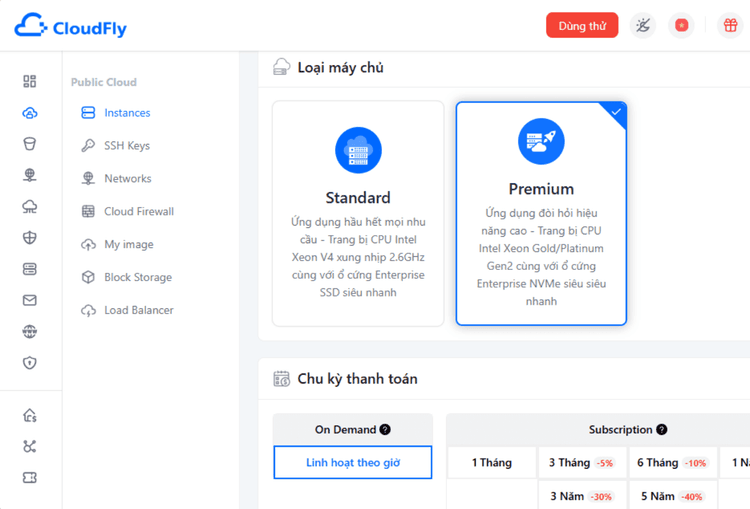750x509 pixels.
Task: Click the dashboard grid sidebar icon
Action: point(30,81)
